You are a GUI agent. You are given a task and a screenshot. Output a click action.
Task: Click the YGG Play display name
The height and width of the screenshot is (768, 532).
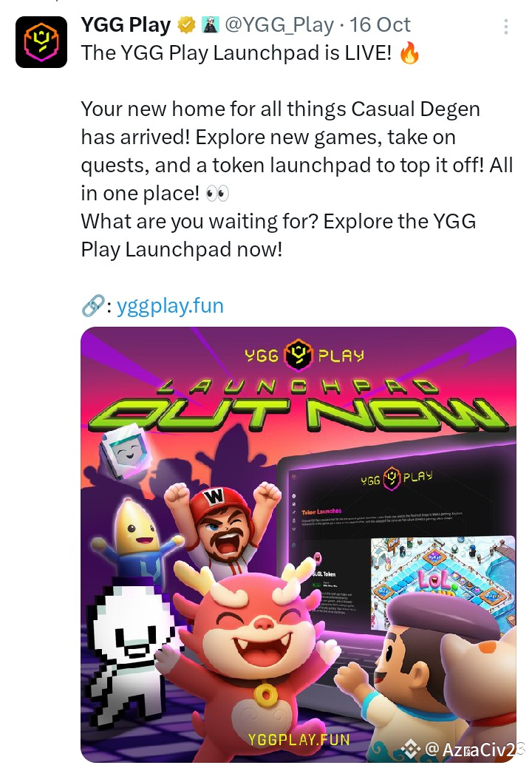pyautogui.click(x=126, y=25)
